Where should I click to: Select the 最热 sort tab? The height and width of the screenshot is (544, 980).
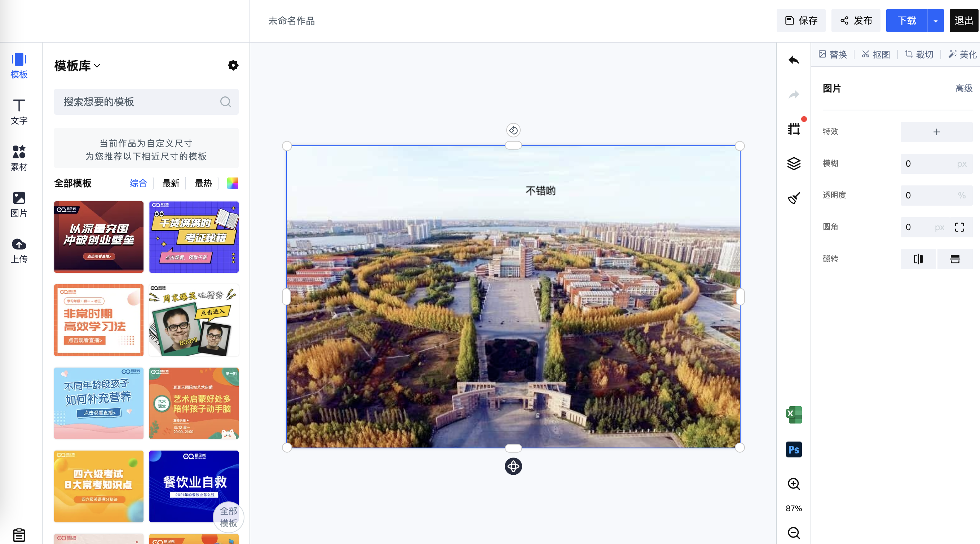(203, 183)
